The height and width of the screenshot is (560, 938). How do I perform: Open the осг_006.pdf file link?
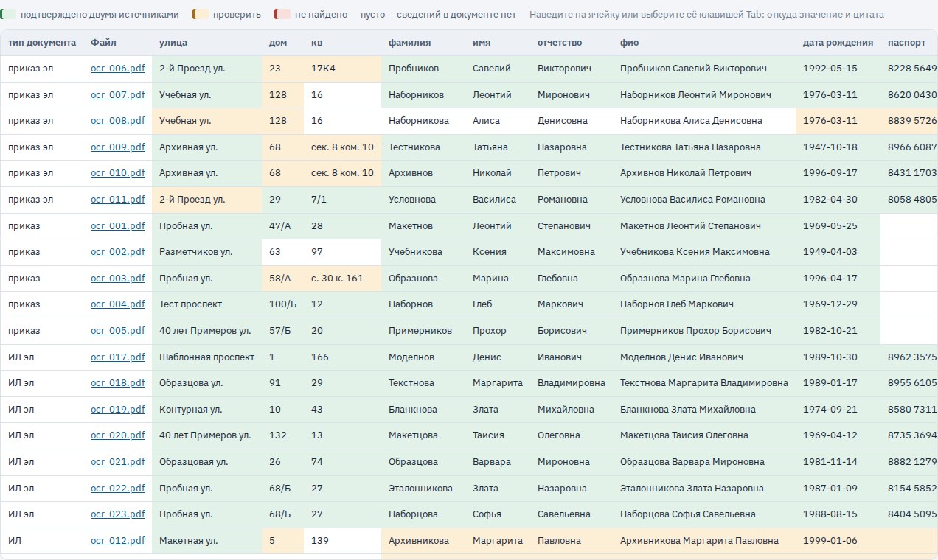(x=118, y=69)
